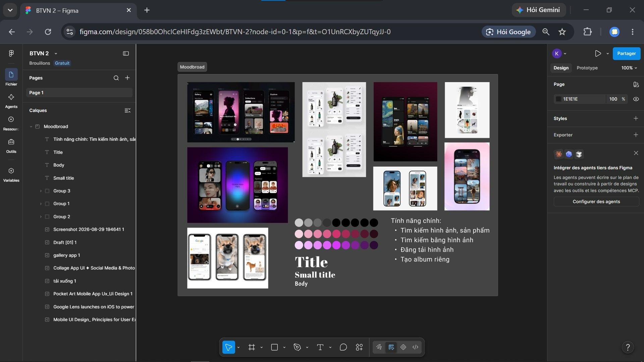644x362 pixels.
Task: Select the Frame tool
Action: (252, 347)
